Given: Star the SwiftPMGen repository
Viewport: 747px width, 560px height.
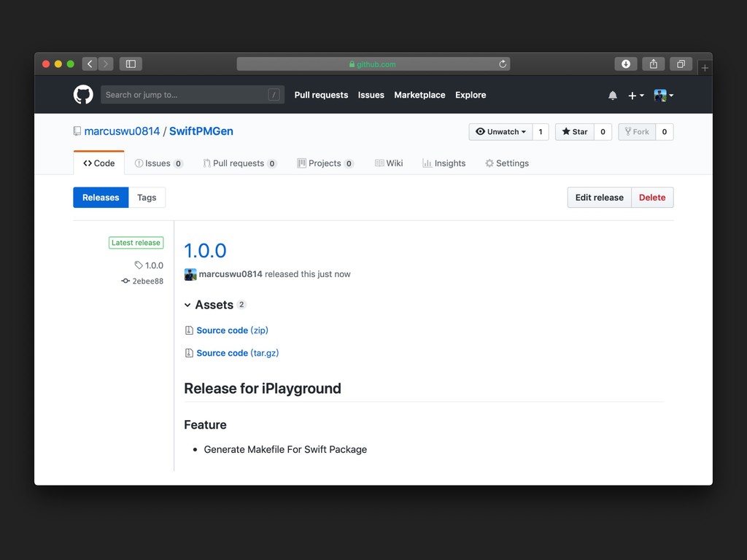Looking at the screenshot, I should 575,132.
